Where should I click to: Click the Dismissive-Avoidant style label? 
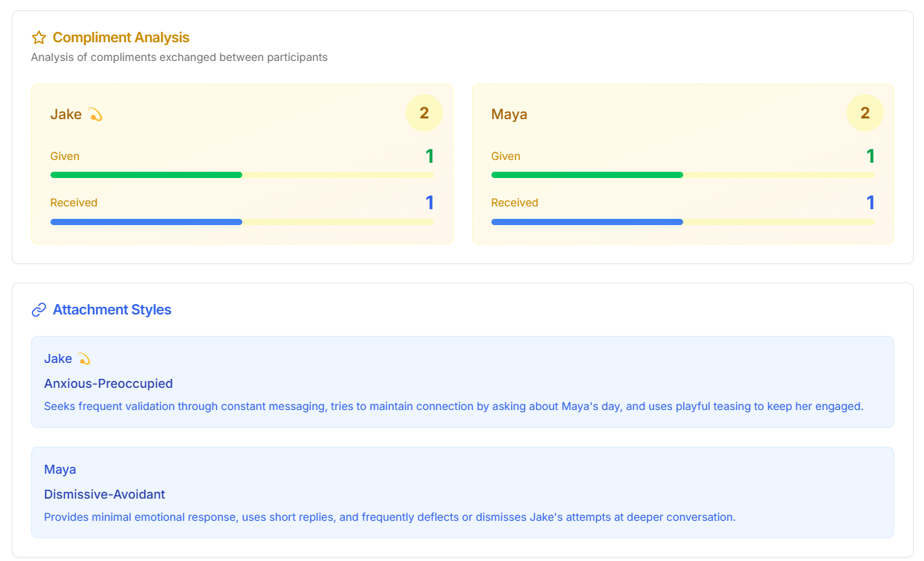click(105, 495)
